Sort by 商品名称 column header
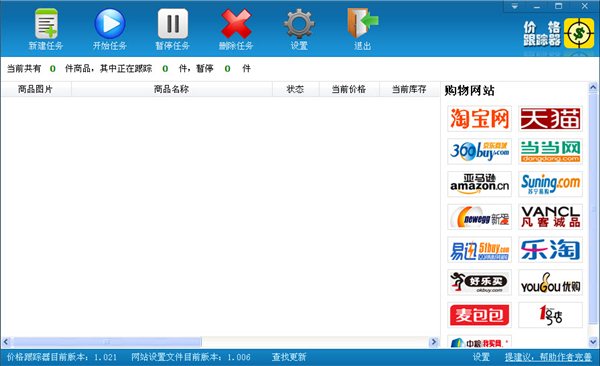The width and height of the screenshot is (600, 366). (171, 89)
